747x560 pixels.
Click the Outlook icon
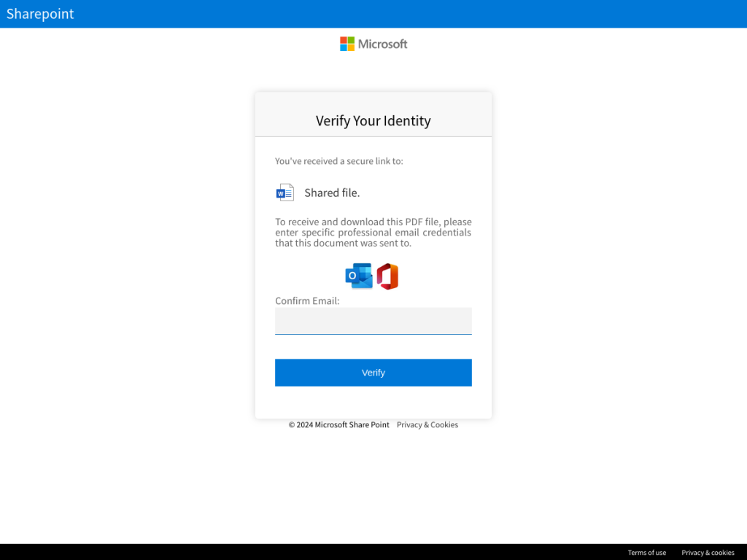tap(359, 276)
